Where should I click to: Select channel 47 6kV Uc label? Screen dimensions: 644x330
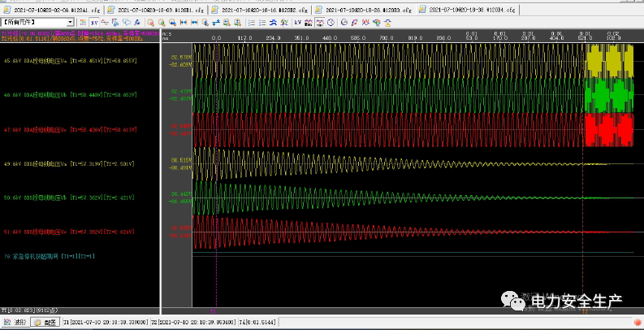(x=69, y=129)
